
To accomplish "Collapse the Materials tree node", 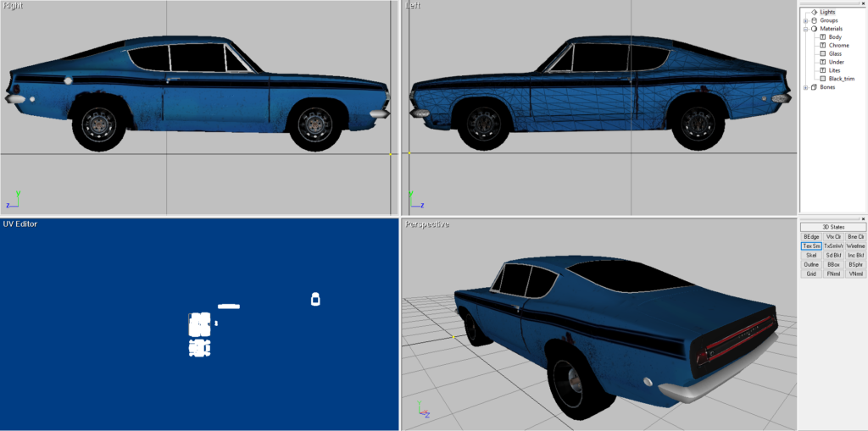I will (805, 29).
